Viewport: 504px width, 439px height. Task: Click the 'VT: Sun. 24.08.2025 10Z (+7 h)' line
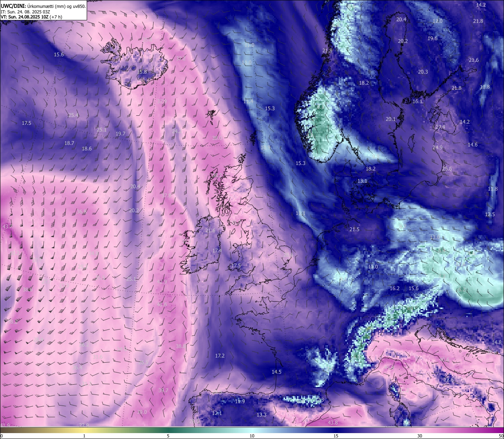coord(31,17)
